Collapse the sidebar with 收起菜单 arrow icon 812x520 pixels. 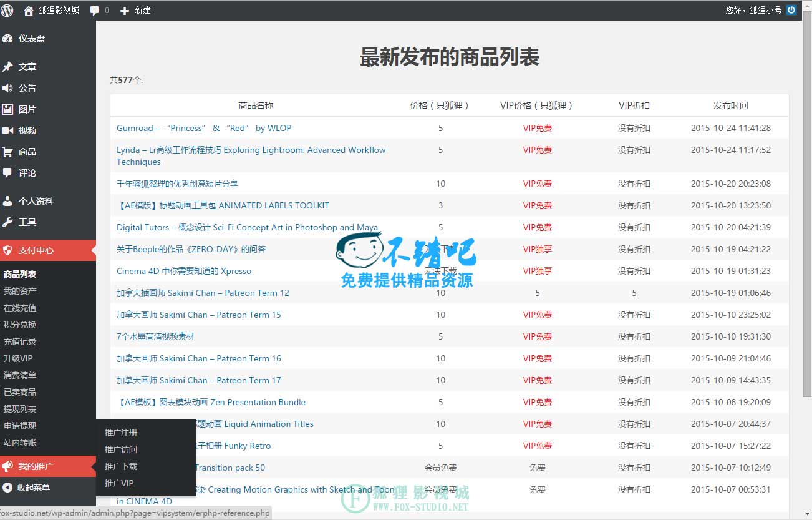coord(7,488)
